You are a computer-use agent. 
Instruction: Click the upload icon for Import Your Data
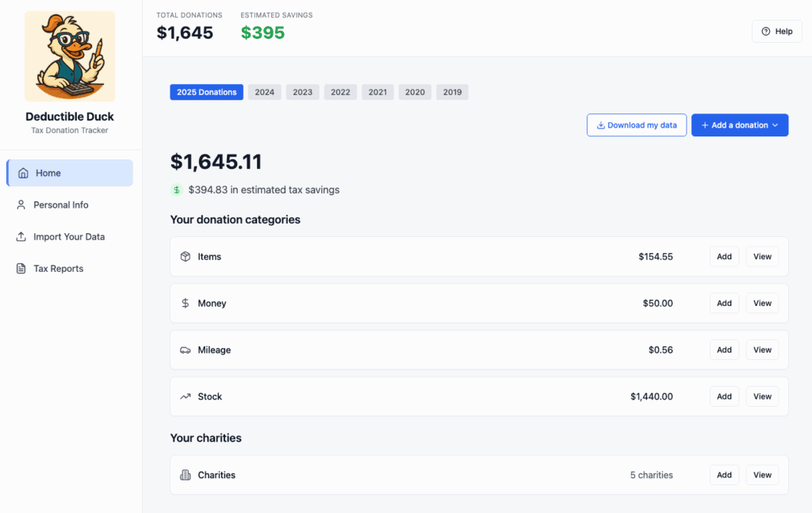point(22,237)
